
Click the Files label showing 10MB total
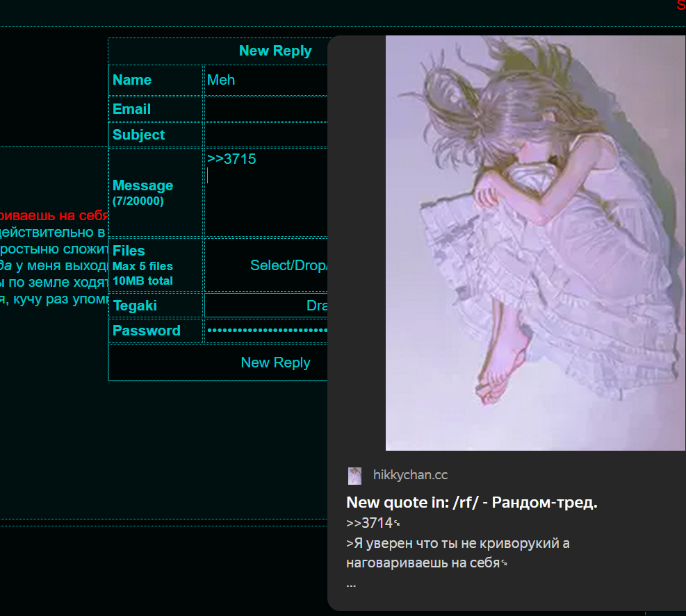pyautogui.click(x=142, y=265)
